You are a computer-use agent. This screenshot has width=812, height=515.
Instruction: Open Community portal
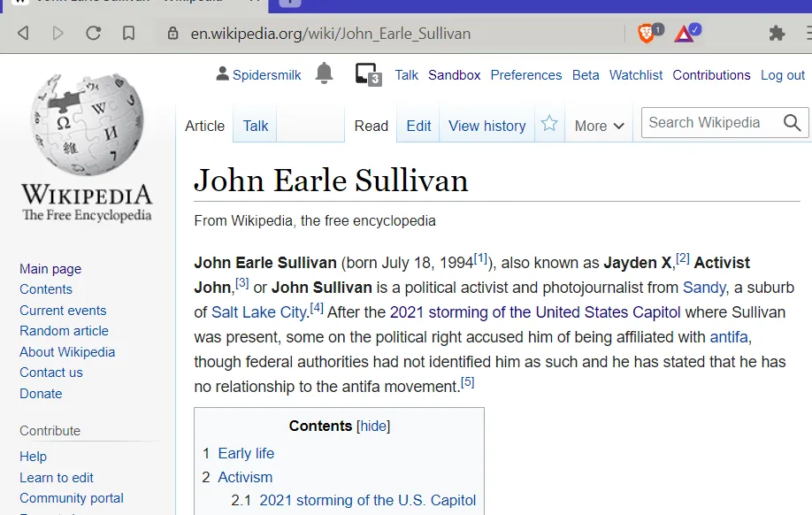[x=72, y=498]
